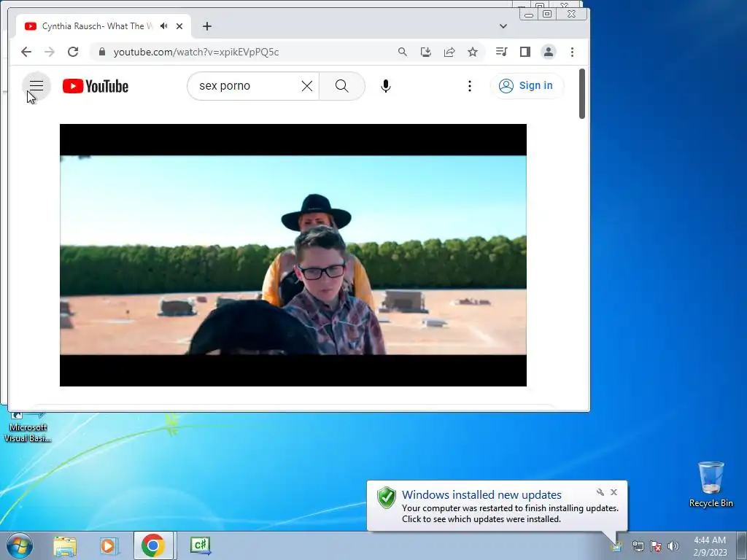Close the Cynthia Rausch tab
The width and height of the screenshot is (747, 560).
click(x=179, y=26)
